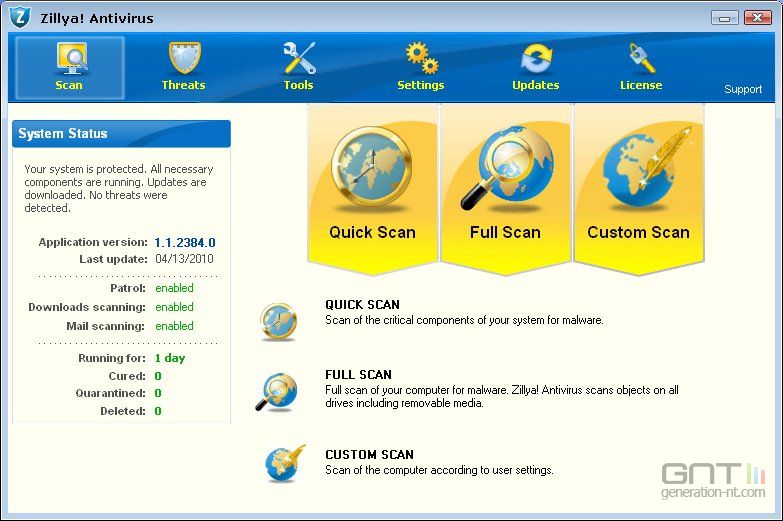
Task: Click the System Status panel header
Action: tap(121, 133)
